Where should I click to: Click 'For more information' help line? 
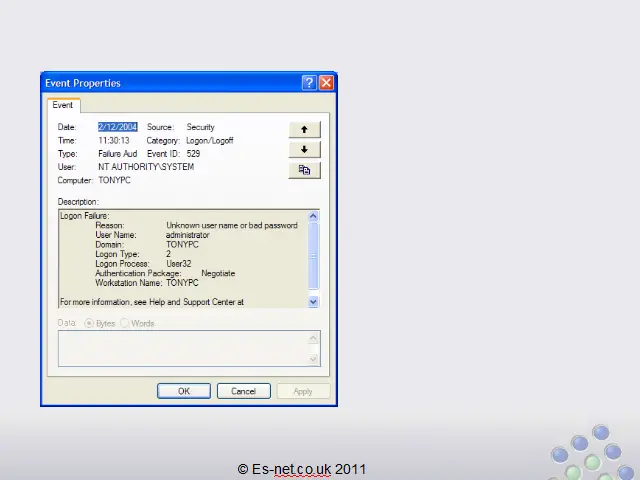point(152,302)
